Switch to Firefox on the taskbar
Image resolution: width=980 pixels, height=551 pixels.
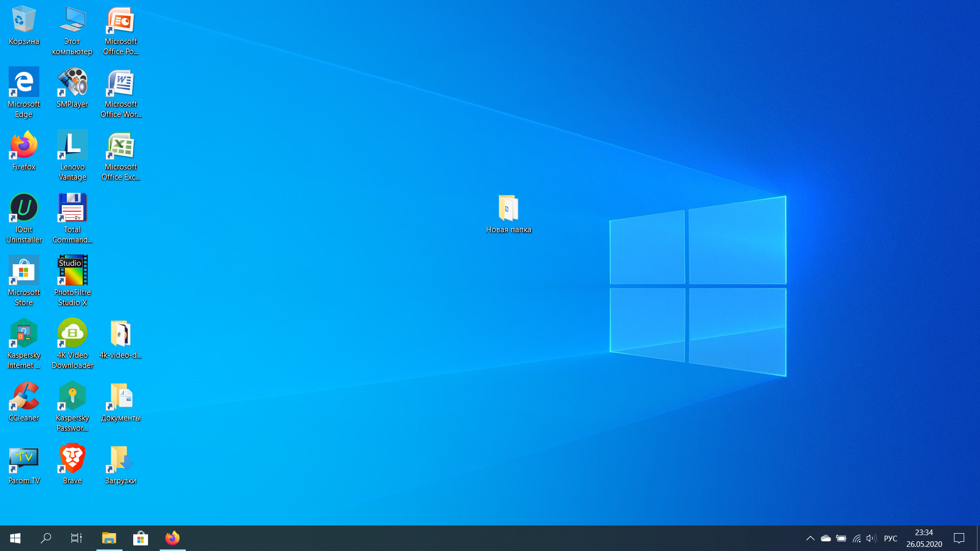point(173,538)
